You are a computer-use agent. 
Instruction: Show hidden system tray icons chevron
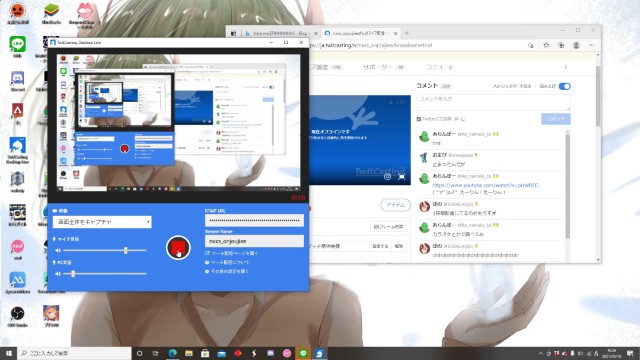click(541, 353)
